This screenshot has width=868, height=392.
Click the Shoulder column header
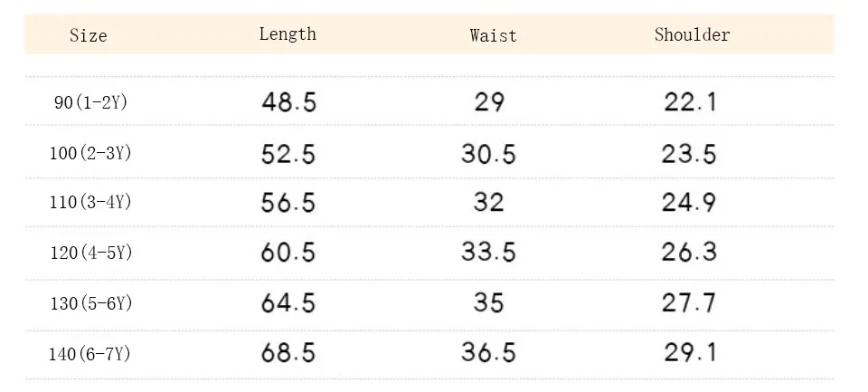(x=692, y=34)
